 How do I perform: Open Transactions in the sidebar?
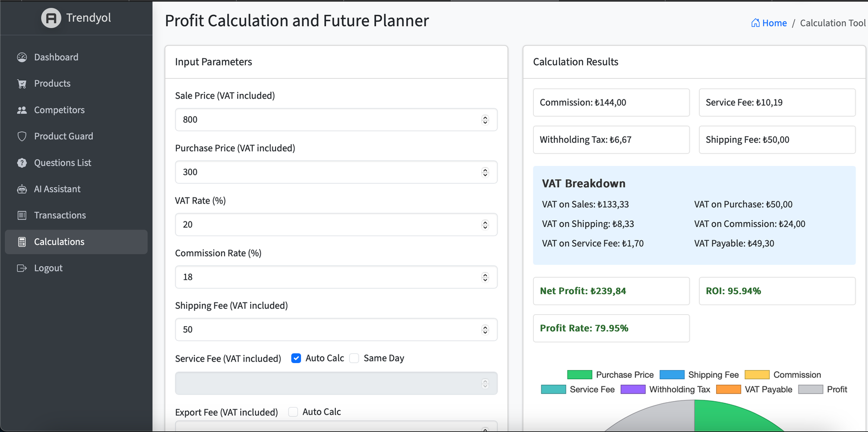(60, 215)
